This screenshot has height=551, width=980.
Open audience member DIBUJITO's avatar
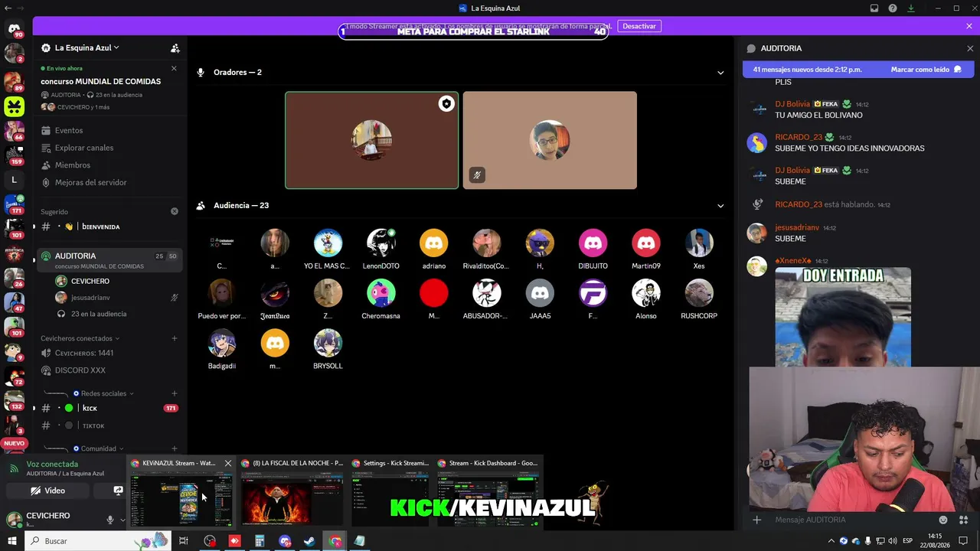(x=593, y=243)
